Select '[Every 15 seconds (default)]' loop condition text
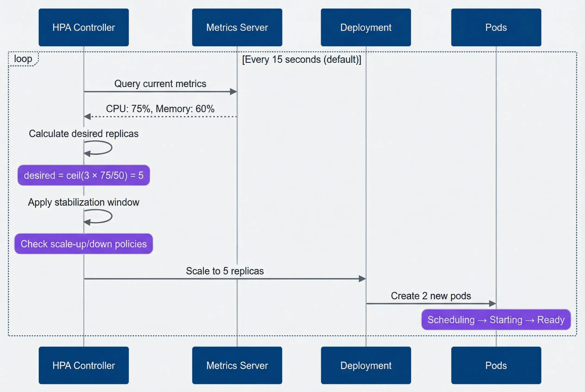 (302, 59)
